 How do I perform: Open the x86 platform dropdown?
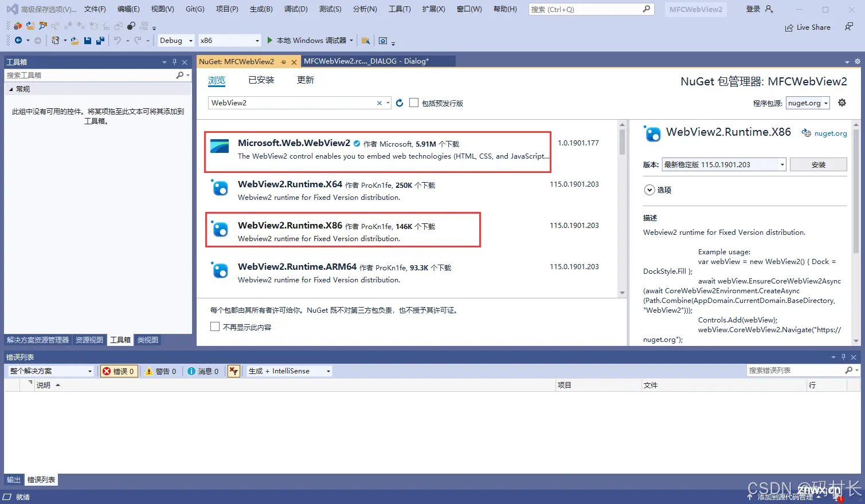coord(230,40)
